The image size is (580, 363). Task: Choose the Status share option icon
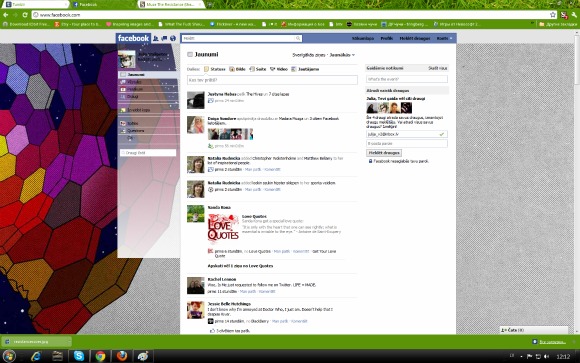coord(206,69)
